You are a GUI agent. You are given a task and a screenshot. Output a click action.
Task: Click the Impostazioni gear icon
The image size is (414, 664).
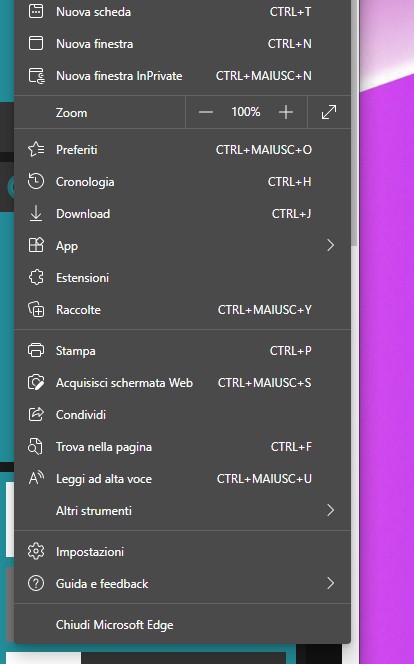point(36,551)
